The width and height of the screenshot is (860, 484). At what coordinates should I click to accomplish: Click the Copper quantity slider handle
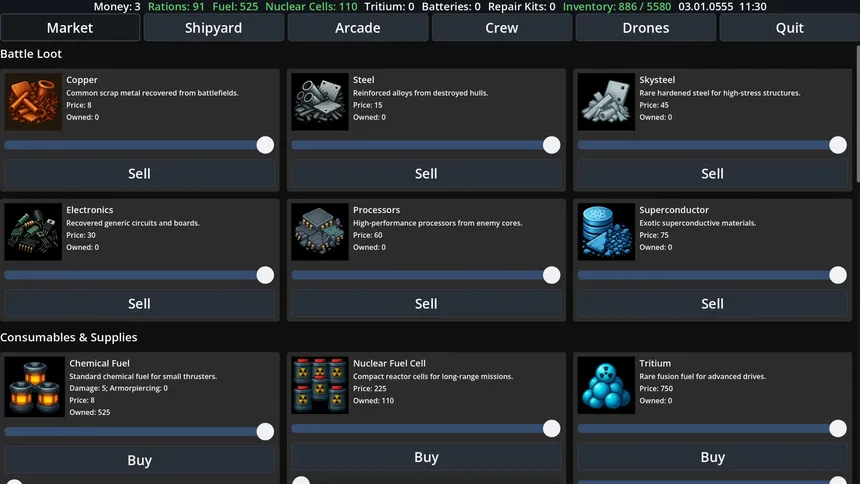click(x=265, y=145)
